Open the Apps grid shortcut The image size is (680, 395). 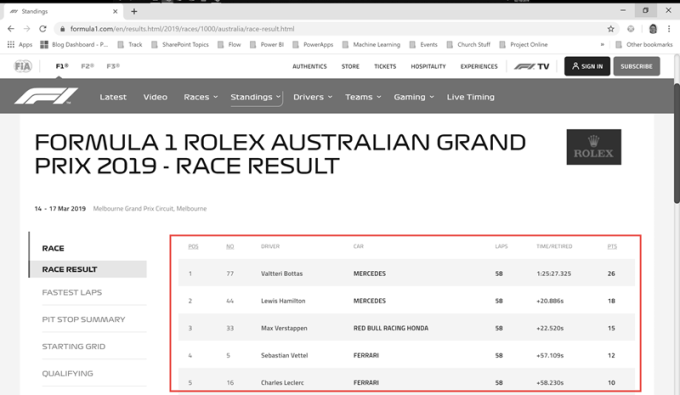click(20, 44)
